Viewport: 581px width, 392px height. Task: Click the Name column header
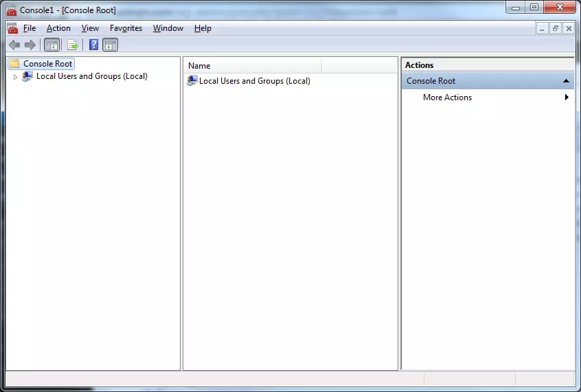tap(253, 66)
